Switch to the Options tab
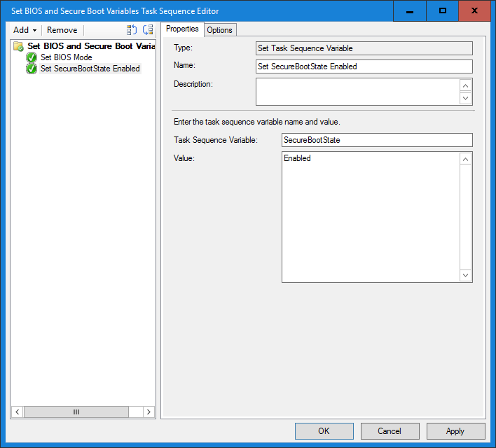The image size is (496, 448). pyautogui.click(x=219, y=29)
